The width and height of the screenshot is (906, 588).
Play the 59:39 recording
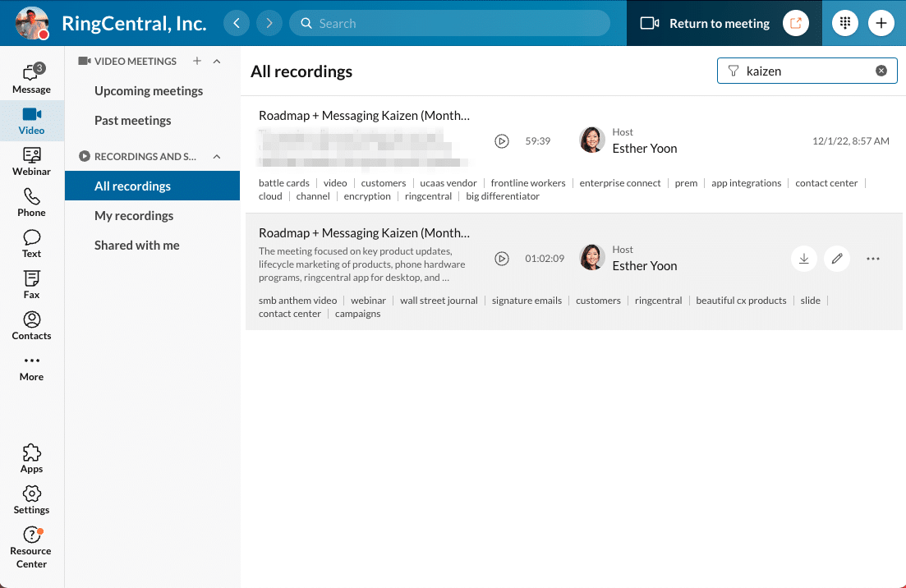tap(502, 141)
